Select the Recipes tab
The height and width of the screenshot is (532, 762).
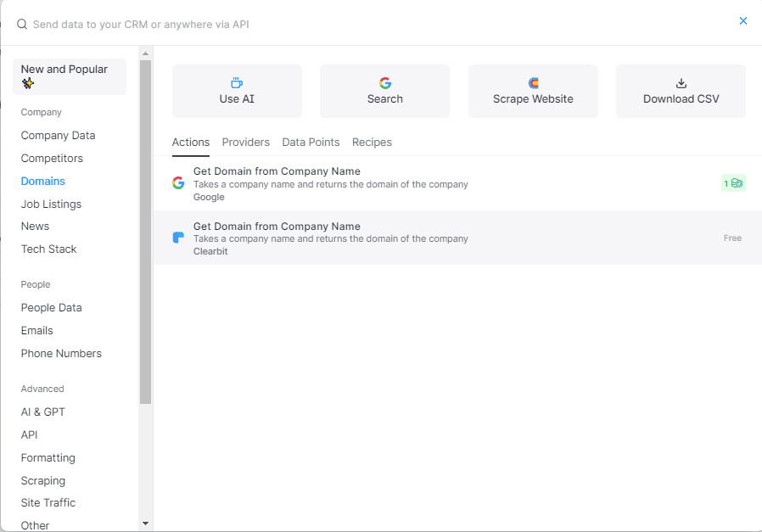coord(372,143)
